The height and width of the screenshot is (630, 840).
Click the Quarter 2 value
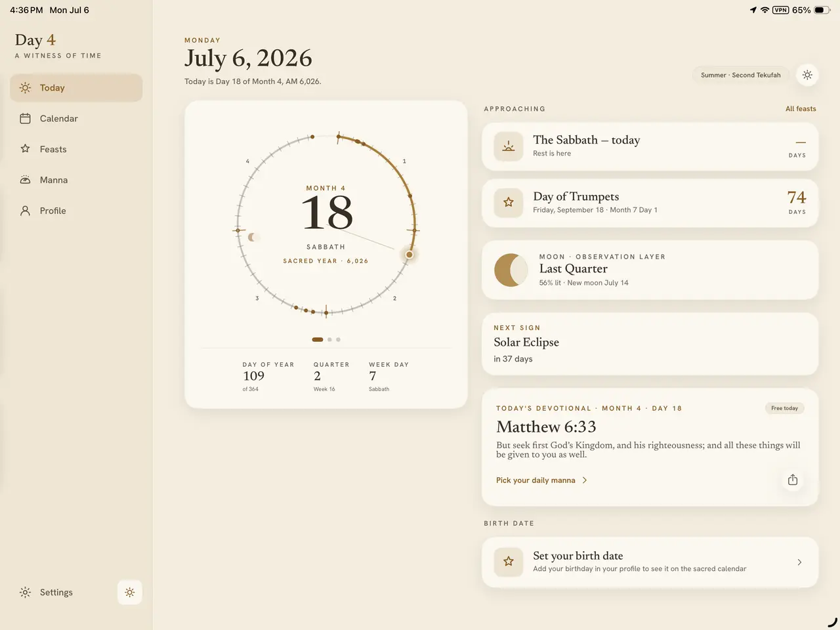tap(317, 376)
